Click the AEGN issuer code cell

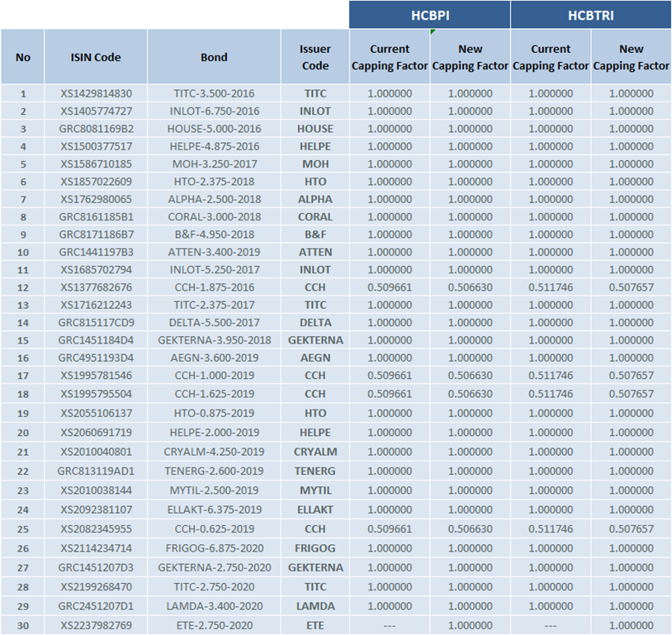click(315, 358)
